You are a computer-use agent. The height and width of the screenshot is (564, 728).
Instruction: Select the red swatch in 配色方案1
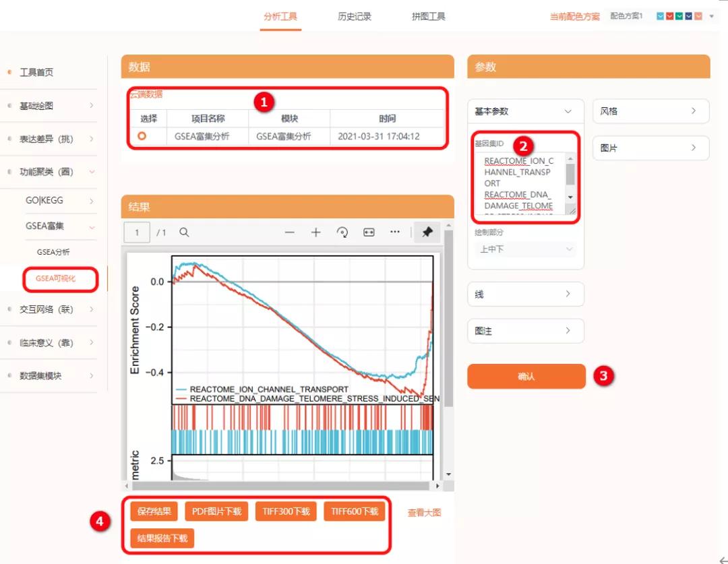[669, 15]
